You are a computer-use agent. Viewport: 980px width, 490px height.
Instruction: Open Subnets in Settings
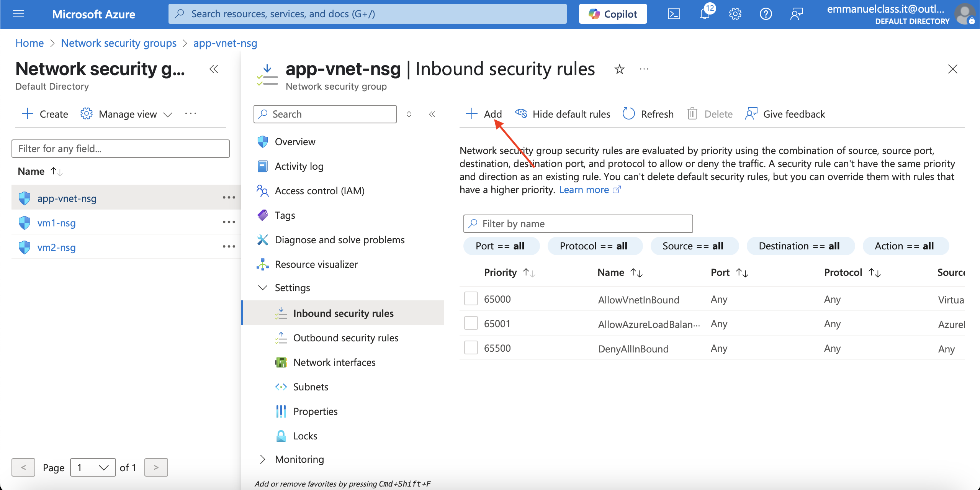[x=311, y=387]
